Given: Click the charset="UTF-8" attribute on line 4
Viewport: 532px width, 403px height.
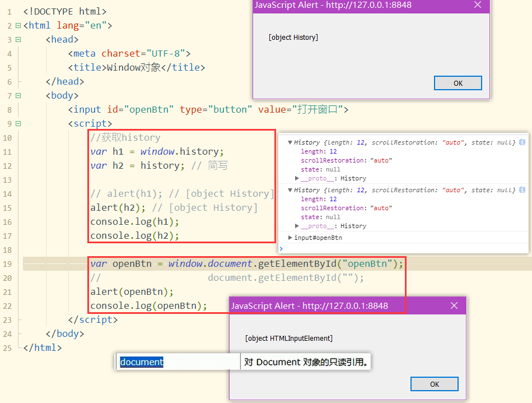Looking at the screenshot, I should point(143,53).
